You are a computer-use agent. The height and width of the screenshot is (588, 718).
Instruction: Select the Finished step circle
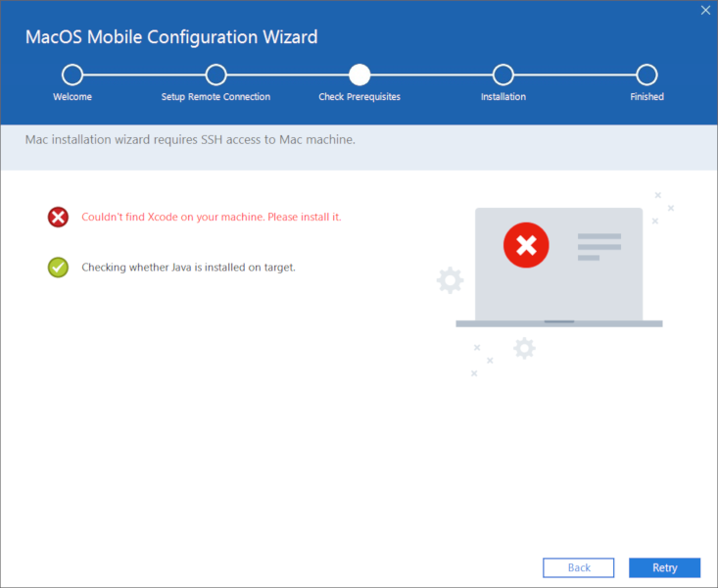click(646, 74)
